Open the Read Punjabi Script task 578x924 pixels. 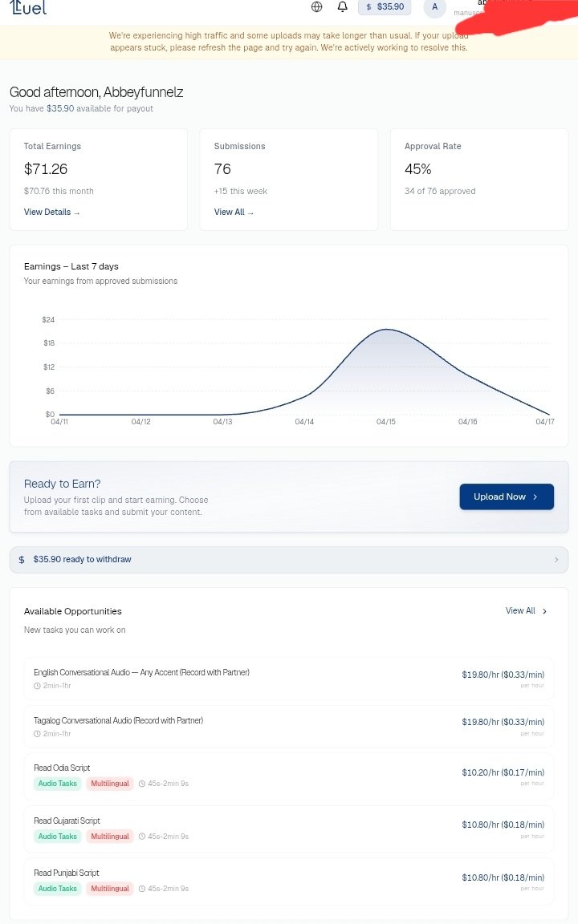289,881
